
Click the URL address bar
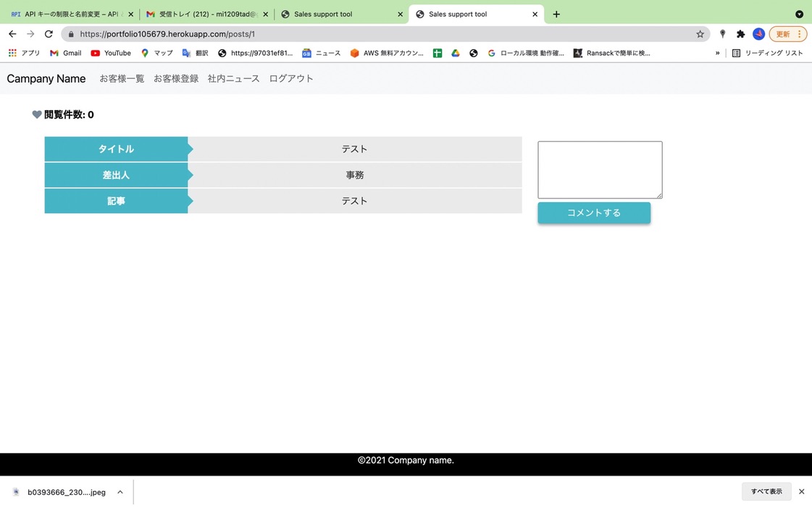[x=386, y=34]
